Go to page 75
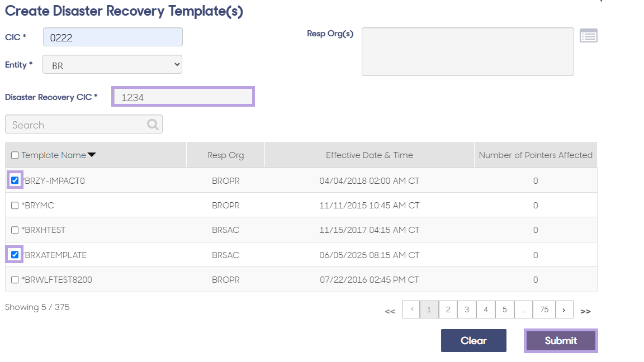This screenshot has width=644, height=362. tap(544, 309)
